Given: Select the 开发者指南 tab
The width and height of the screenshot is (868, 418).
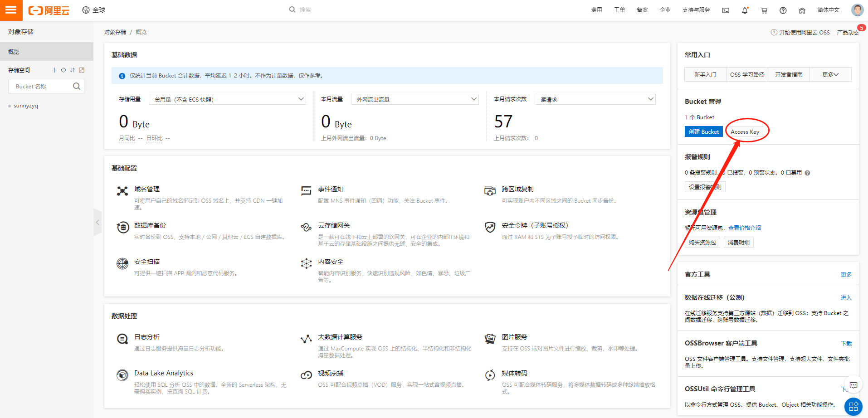Looking at the screenshot, I should (x=789, y=74).
